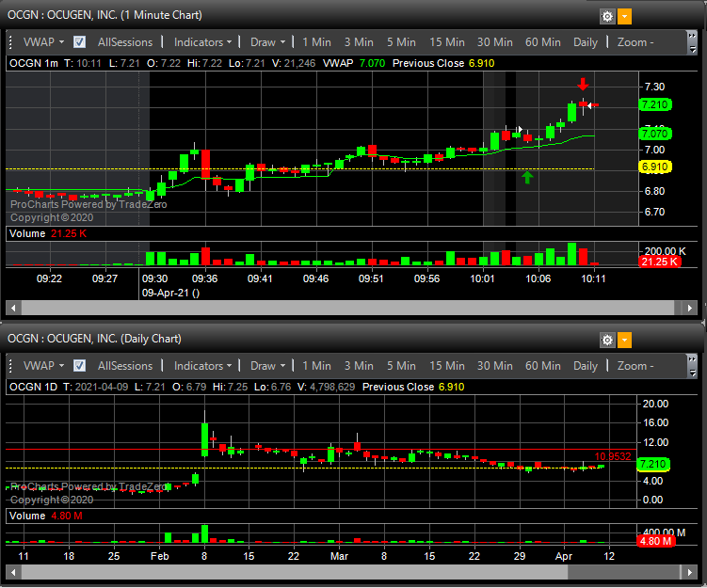This screenshot has width=707, height=588.
Task: Click red sell arrow marker above 10:10 candle
Action: [583, 84]
